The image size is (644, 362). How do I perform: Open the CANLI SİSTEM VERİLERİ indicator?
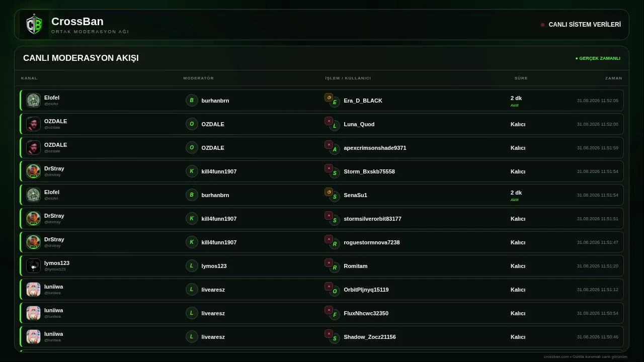point(581,25)
